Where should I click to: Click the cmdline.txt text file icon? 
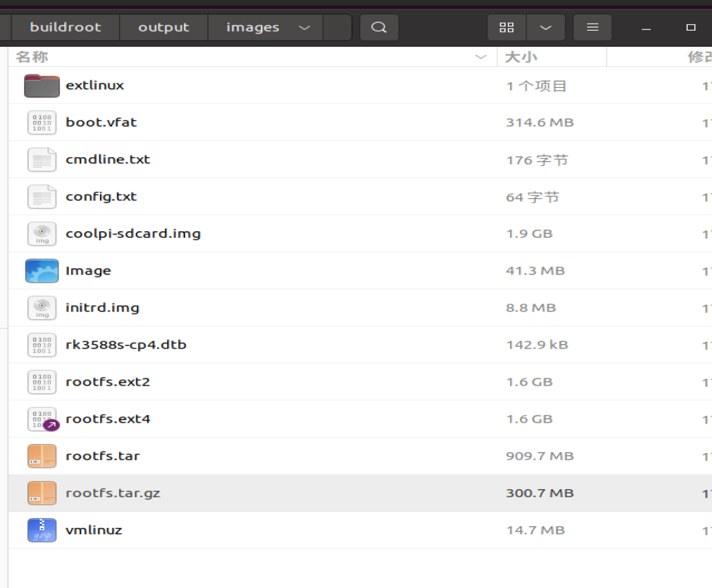(42, 160)
